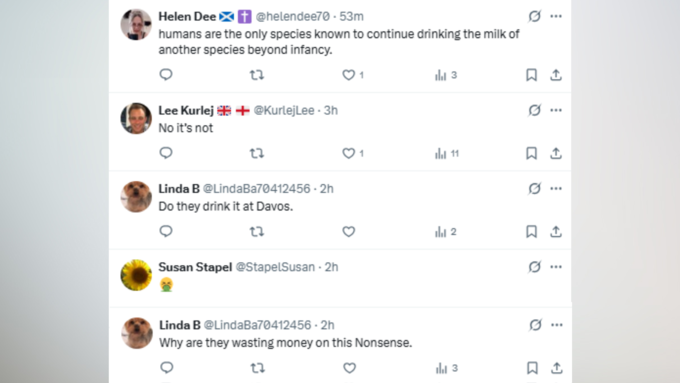680x383 pixels.
Task: Open @helendee70 profile handle
Action: point(293,16)
